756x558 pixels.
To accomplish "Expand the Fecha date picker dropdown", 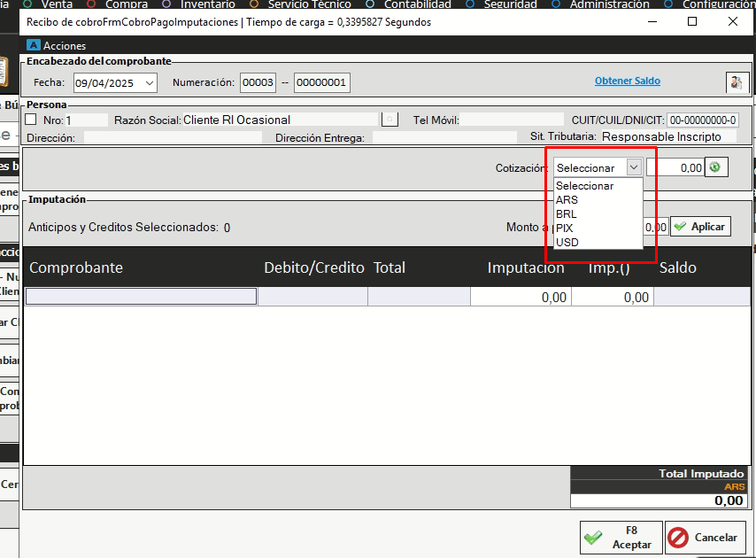I will [x=148, y=82].
